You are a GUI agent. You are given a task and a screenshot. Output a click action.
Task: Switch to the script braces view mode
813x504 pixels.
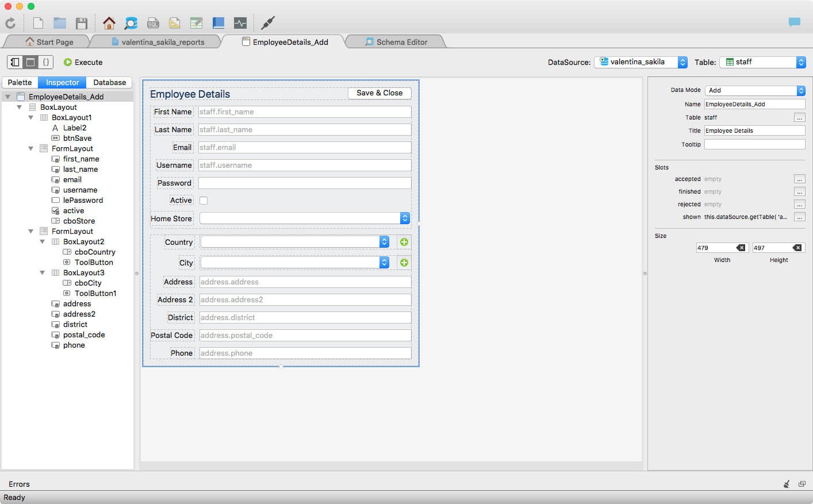pos(46,62)
